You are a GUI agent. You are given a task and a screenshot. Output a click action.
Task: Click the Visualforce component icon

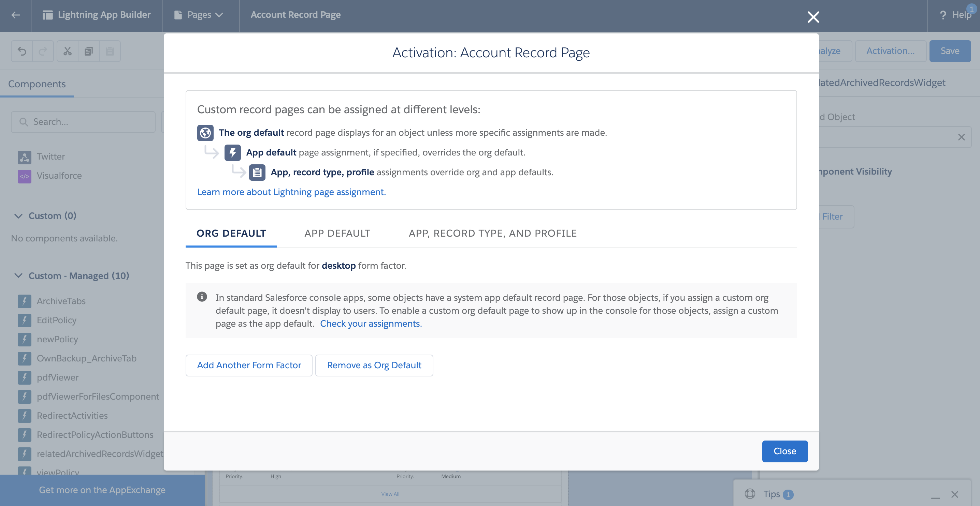(24, 176)
